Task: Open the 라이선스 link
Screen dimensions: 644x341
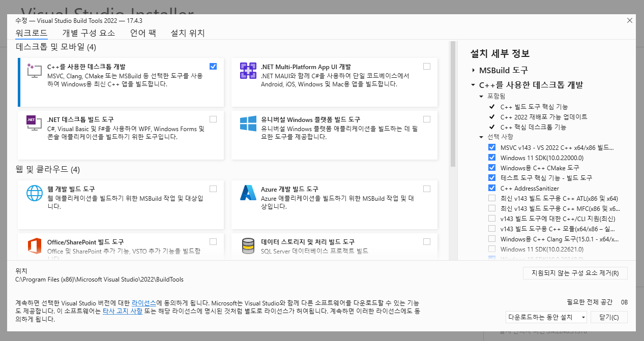Action: coord(144,302)
